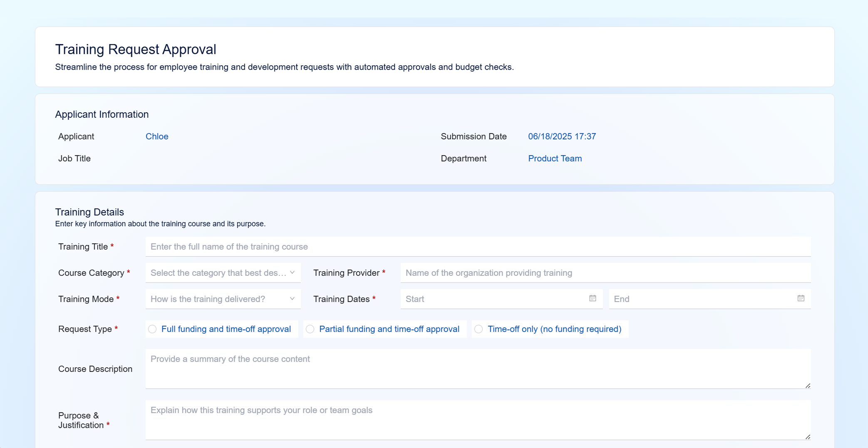Grab the Purpose & Justification resize handle

(808, 437)
